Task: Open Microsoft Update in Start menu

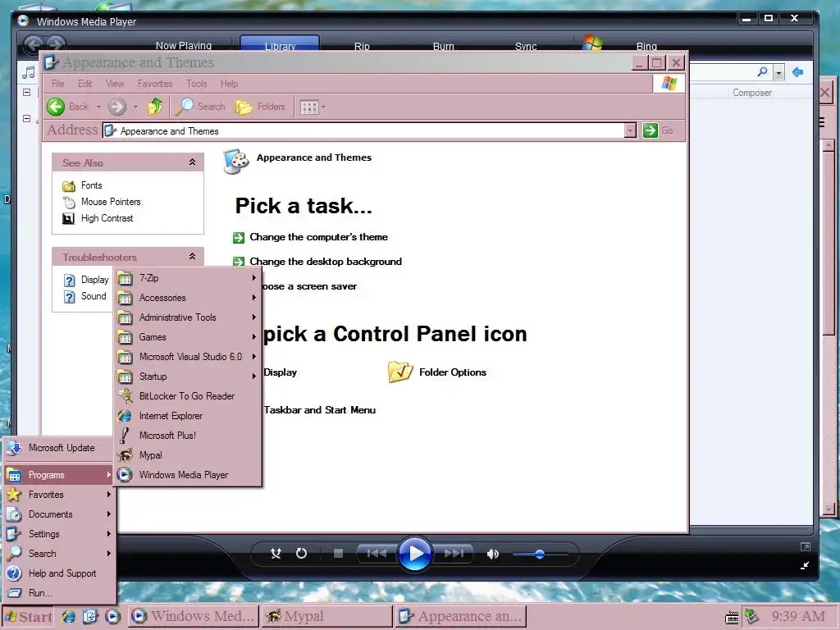Action: (59, 448)
